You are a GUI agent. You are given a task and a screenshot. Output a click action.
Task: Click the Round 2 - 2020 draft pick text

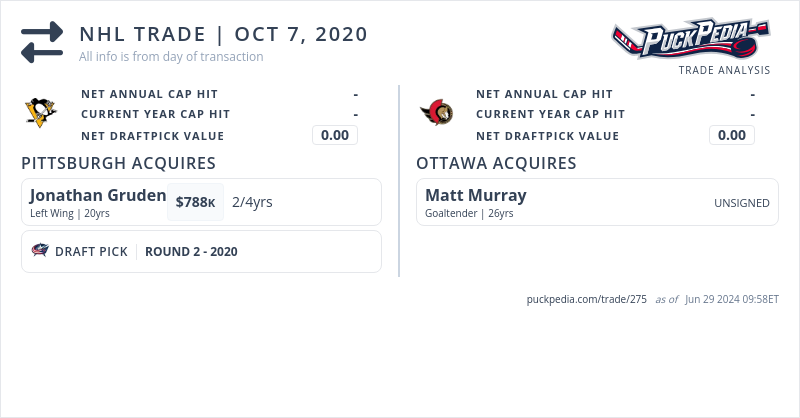click(x=191, y=252)
